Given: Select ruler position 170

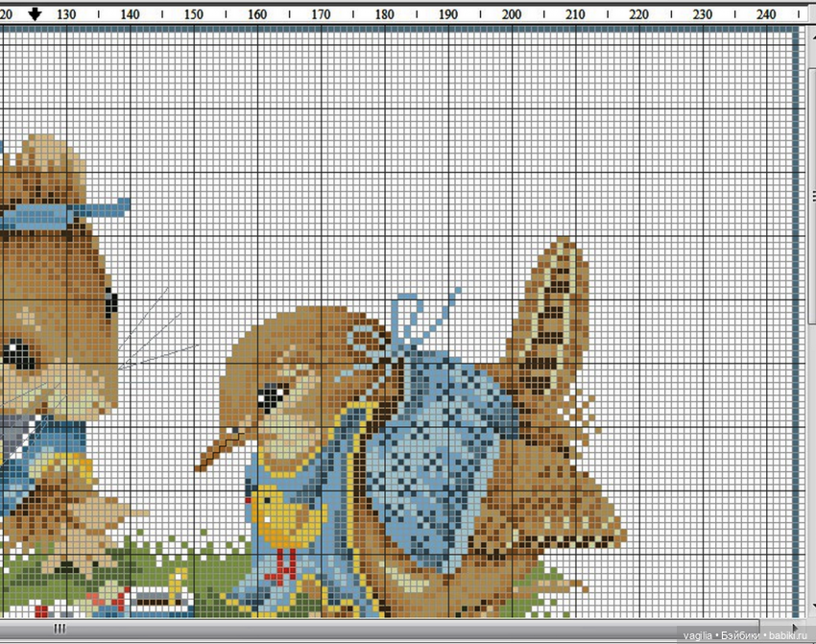Looking at the screenshot, I should click(x=321, y=14).
